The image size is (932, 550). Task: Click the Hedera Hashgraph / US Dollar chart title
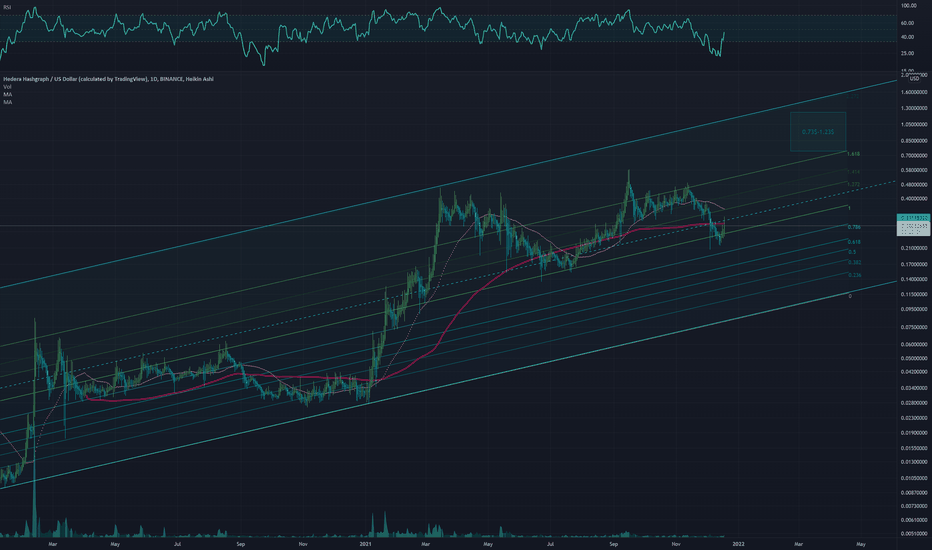108,78
